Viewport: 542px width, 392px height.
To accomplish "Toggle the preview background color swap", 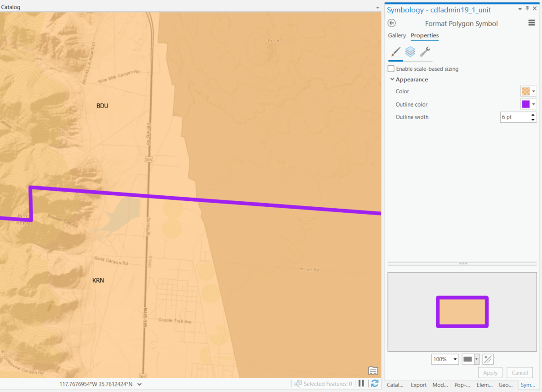I will point(487,359).
